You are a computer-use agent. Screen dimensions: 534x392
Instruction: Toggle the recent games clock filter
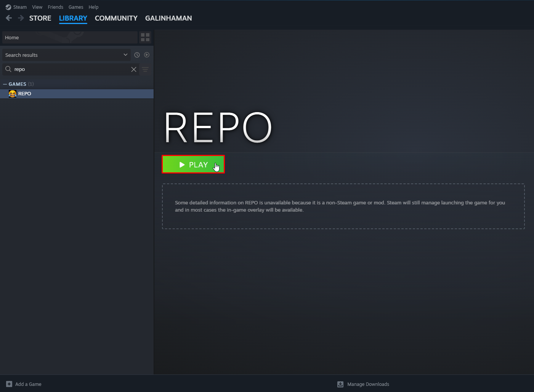[137, 55]
